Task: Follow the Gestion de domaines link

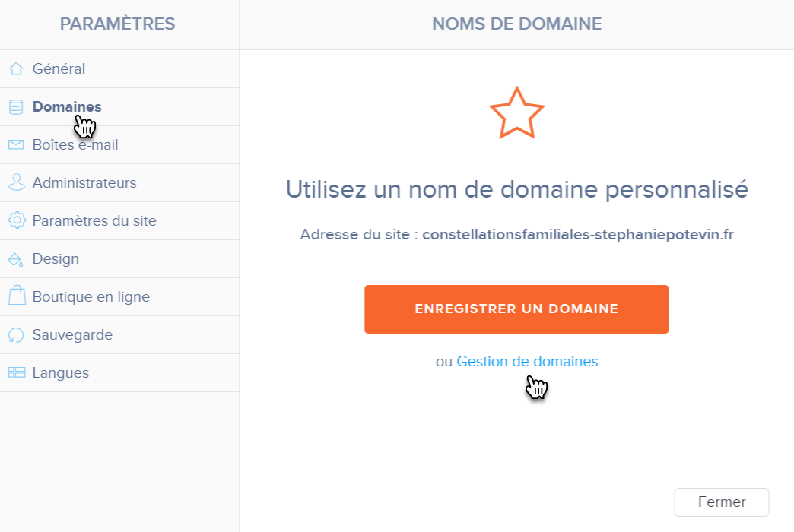Action: 527,362
